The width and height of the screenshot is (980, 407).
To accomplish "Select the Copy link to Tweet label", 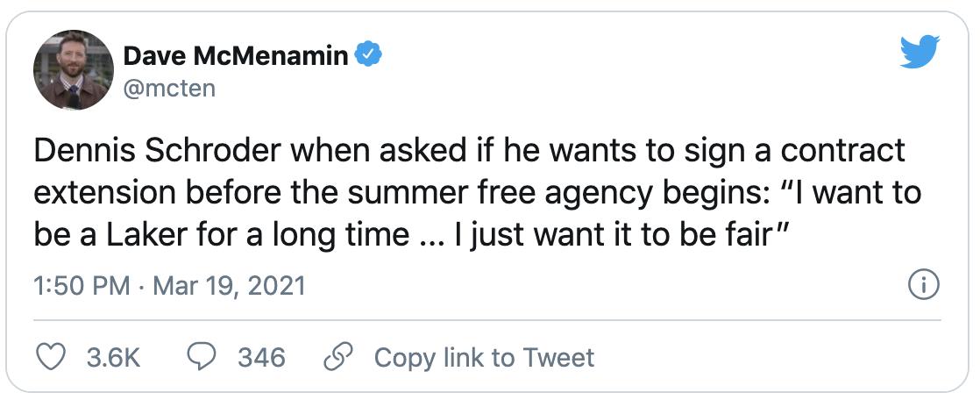I will point(484,358).
